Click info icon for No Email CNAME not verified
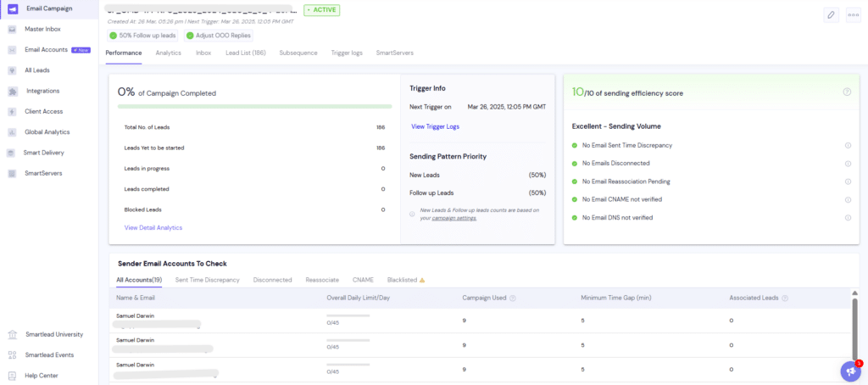The image size is (868, 385). click(x=848, y=199)
